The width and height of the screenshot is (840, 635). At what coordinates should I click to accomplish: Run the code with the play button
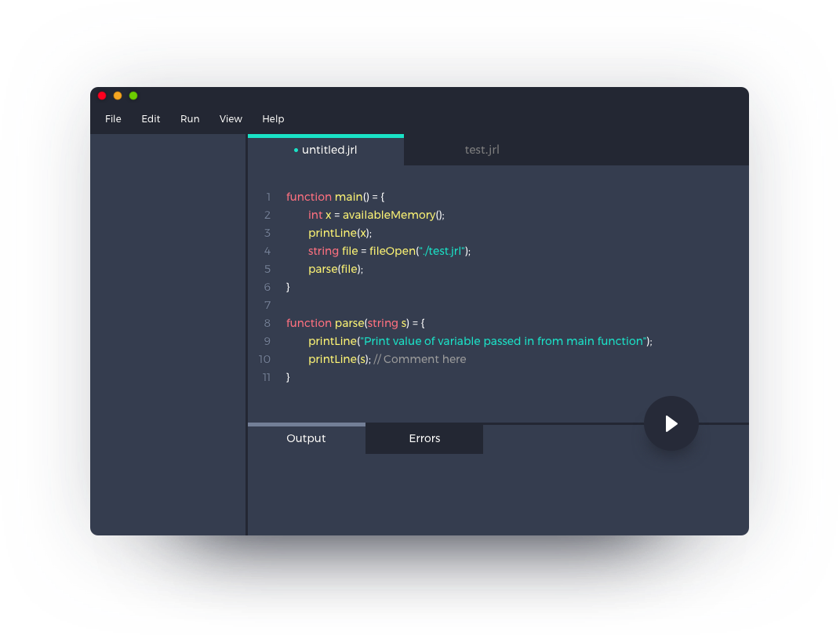671,423
